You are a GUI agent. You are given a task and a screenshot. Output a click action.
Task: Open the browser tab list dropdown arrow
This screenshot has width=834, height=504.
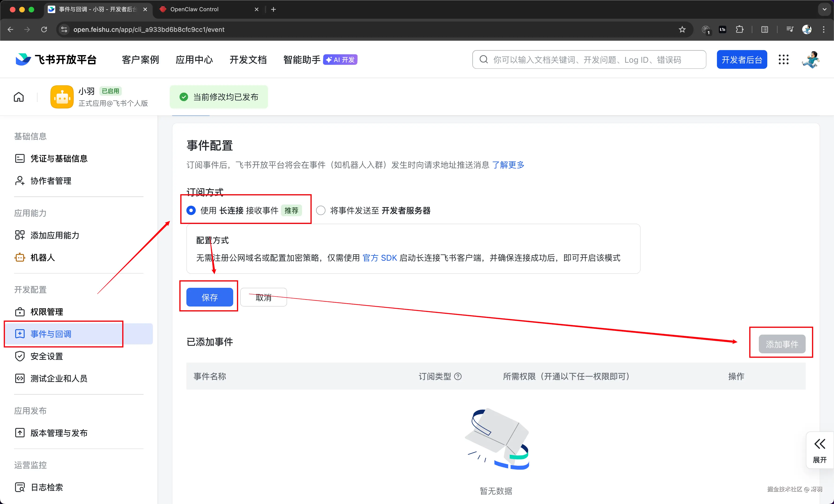[x=824, y=9]
